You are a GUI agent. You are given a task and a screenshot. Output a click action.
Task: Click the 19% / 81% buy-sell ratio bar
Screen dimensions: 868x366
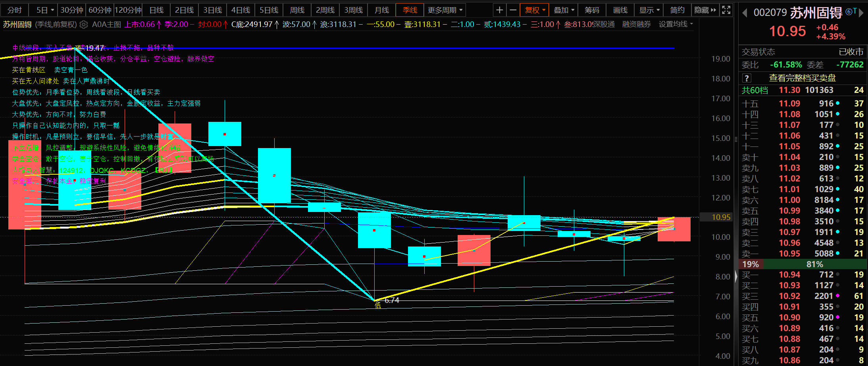(x=803, y=264)
